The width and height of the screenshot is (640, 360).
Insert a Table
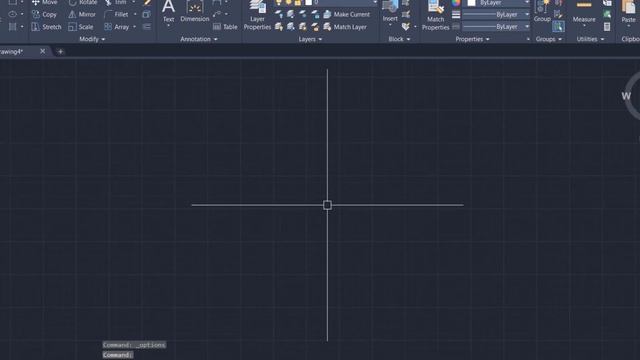coord(225,27)
